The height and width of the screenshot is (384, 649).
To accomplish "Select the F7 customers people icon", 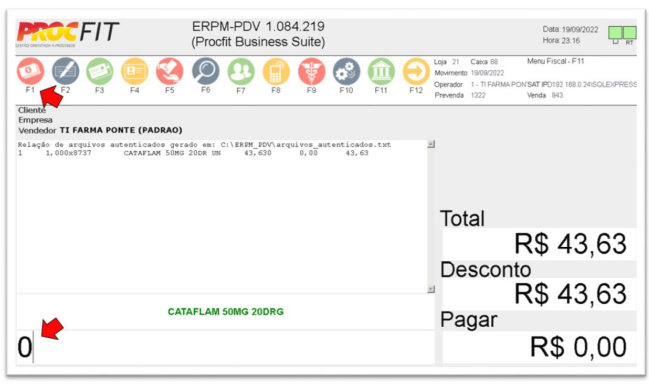I will pos(241,71).
